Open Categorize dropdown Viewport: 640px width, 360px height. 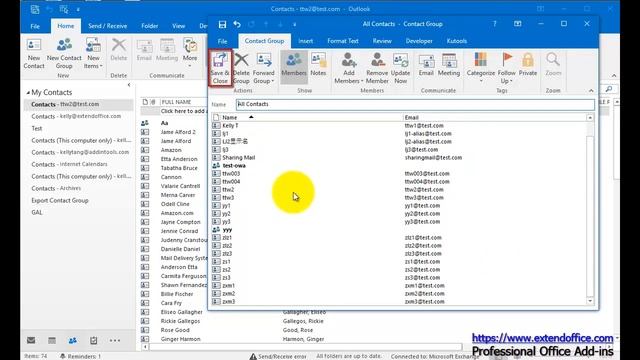coord(480,68)
